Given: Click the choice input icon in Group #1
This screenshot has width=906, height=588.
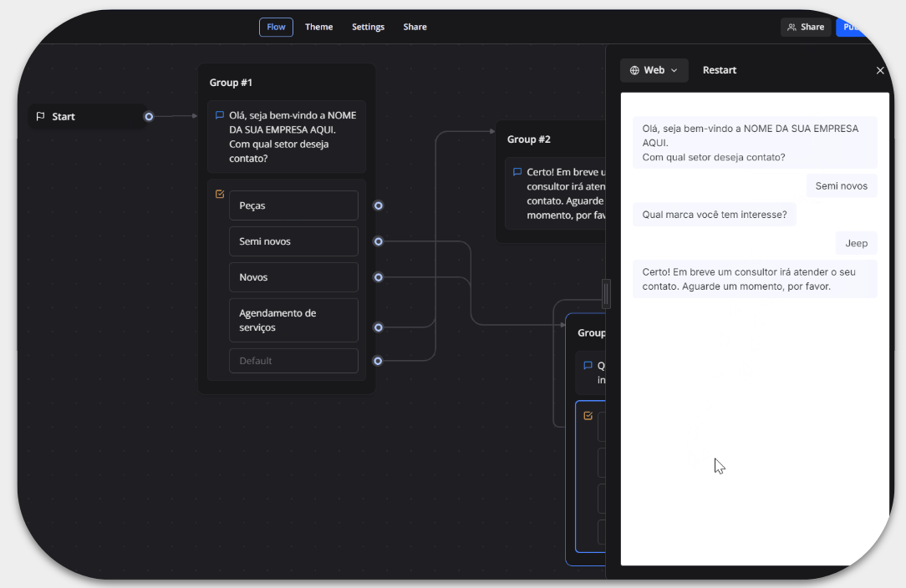Looking at the screenshot, I should [x=220, y=194].
